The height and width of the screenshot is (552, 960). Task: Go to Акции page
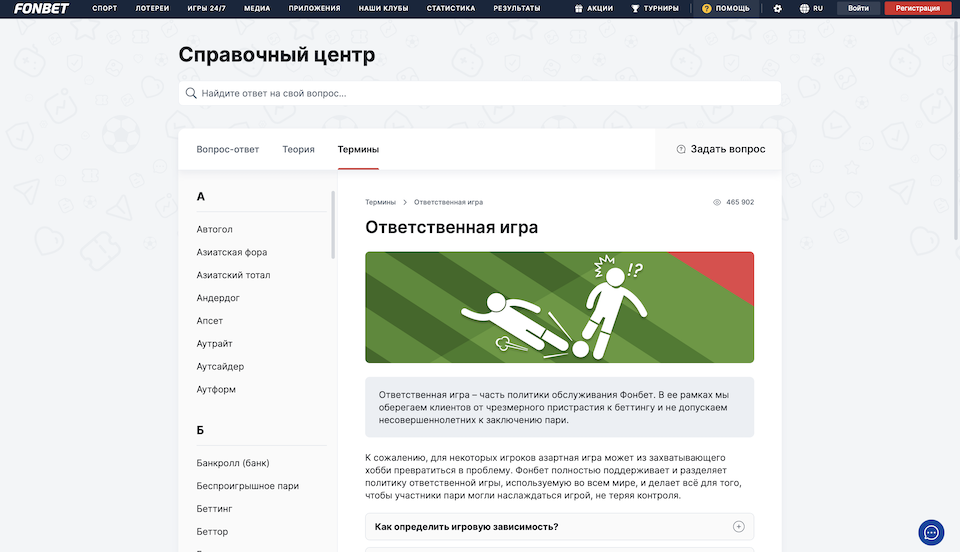coord(600,9)
